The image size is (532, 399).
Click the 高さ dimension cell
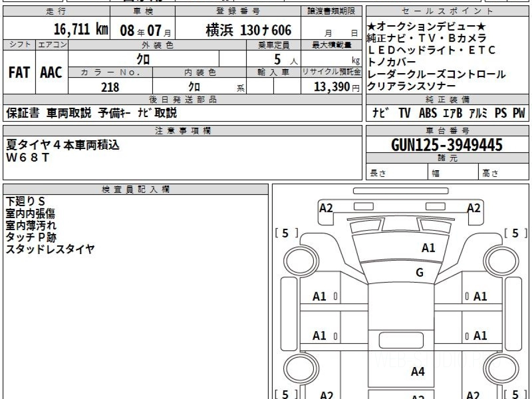click(504, 172)
